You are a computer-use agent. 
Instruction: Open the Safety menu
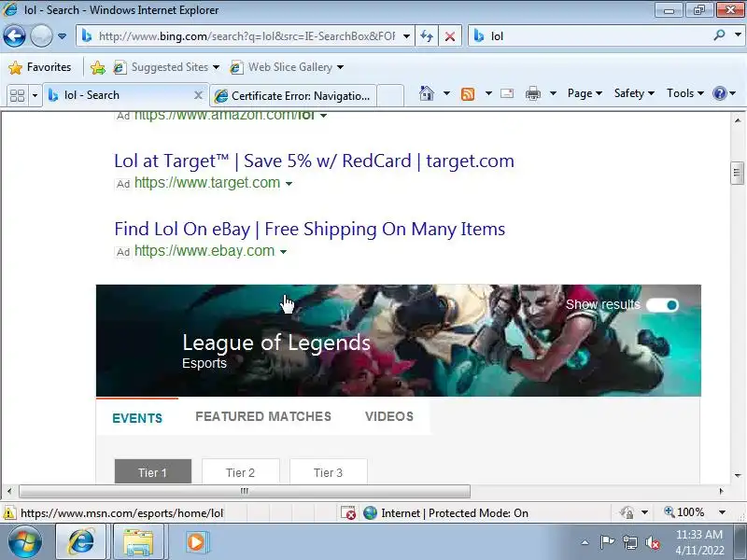tap(634, 93)
